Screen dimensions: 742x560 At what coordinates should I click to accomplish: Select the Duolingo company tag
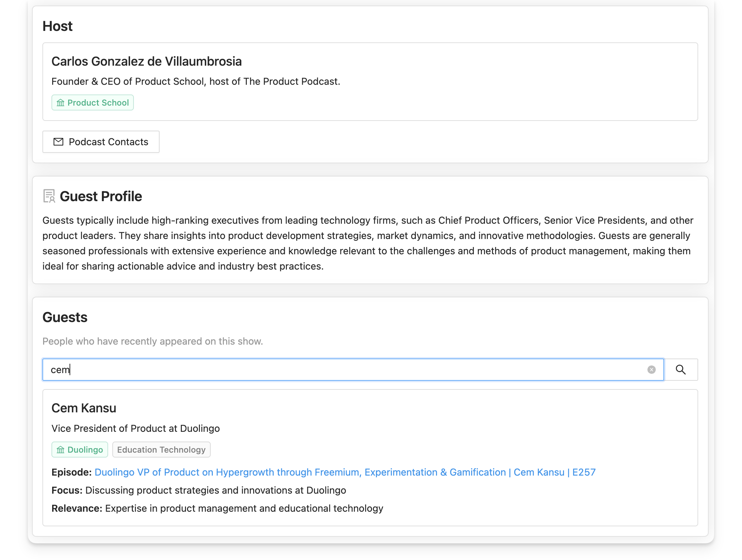pyautogui.click(x=80, y=450)
